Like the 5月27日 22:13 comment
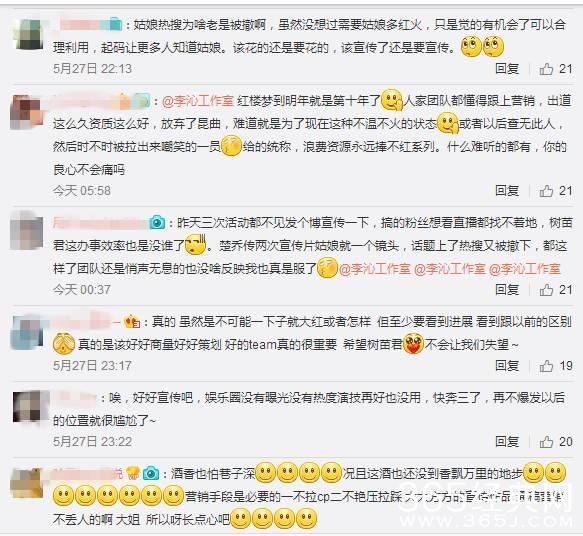The height and width of the screenshot is (536, 583). tap(555, 69)
